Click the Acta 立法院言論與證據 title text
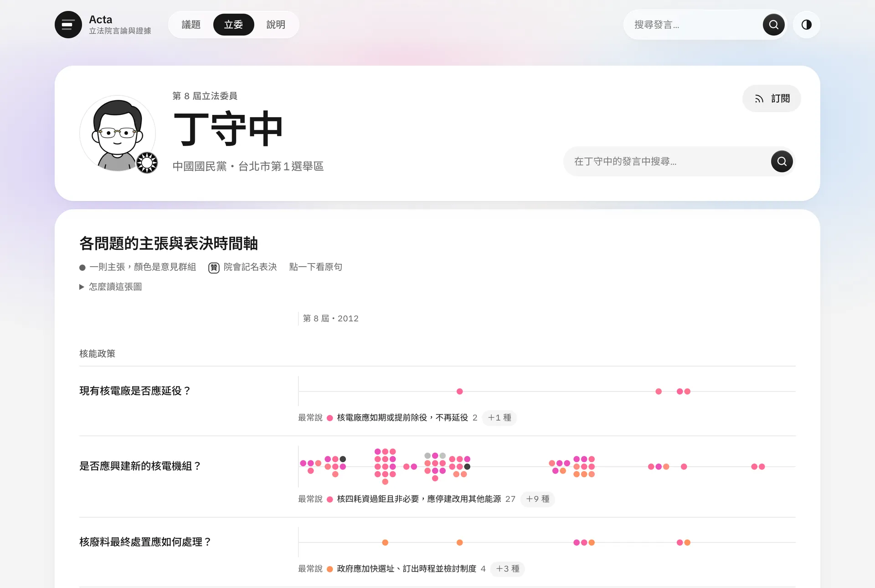Image resolution: width=875 pixels, height=588 pixels. (120, 25)
